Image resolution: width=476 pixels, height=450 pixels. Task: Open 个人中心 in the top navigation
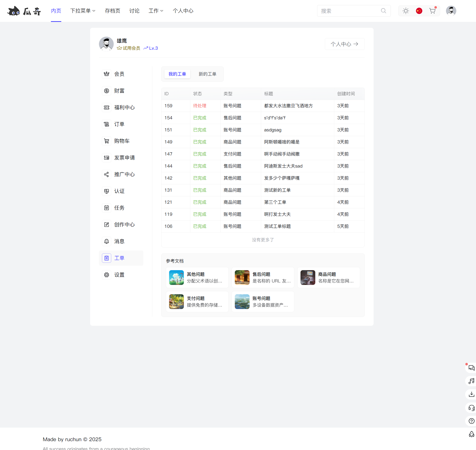coord(183,11)
